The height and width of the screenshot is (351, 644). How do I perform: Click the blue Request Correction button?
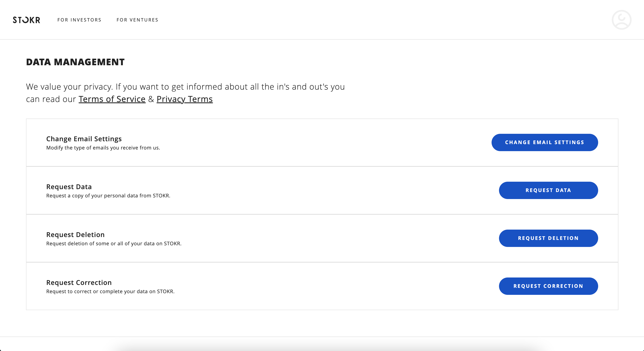click(548, 286)
